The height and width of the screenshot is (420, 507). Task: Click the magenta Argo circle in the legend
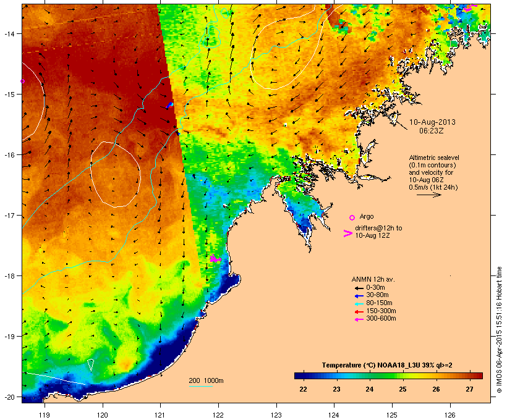click(352, 218)
